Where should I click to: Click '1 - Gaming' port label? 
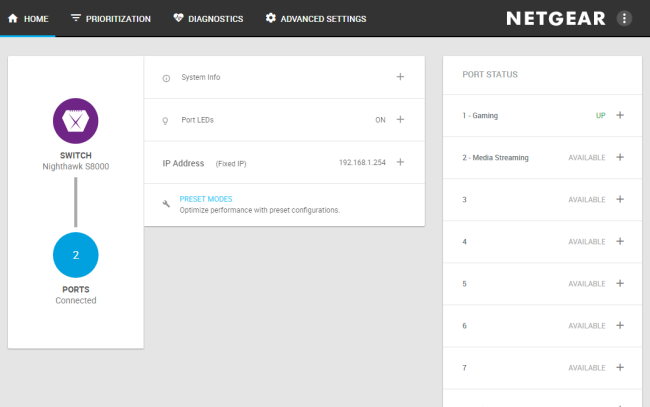point(480,116)
